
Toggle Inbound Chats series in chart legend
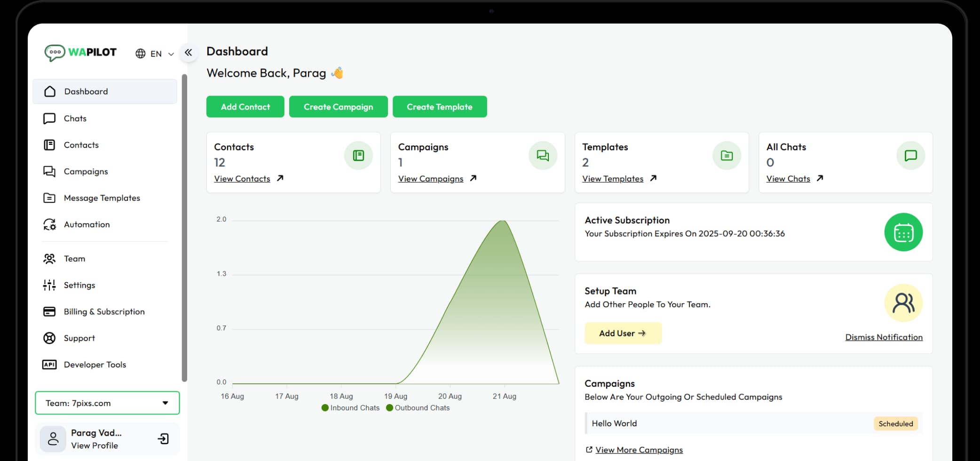[x=350, y=408]
